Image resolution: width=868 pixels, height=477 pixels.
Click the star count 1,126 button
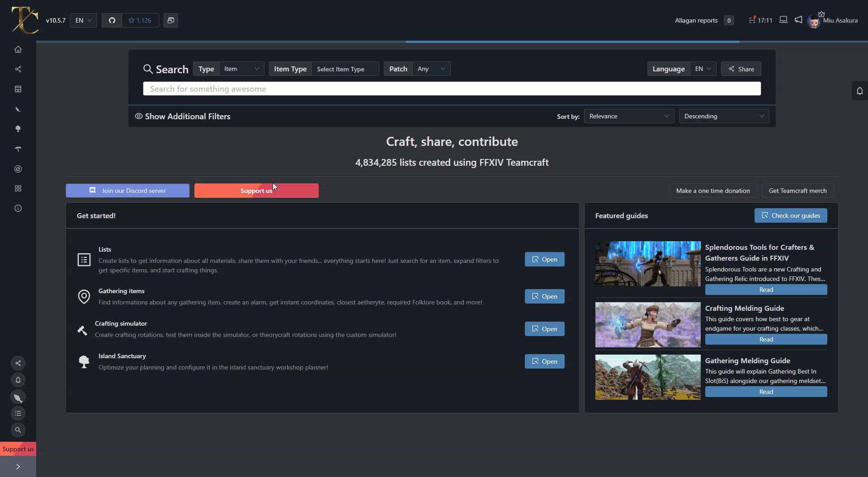[x=140, y=20]
